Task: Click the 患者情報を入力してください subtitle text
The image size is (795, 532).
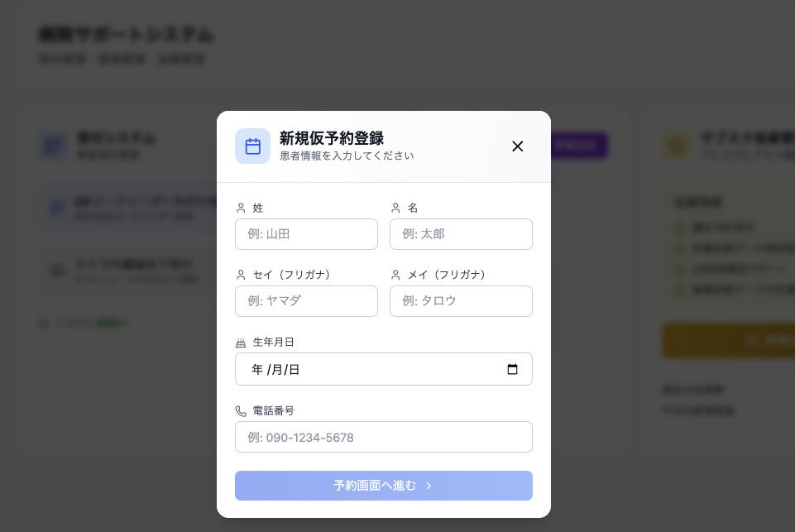Action: pos(347,156)
